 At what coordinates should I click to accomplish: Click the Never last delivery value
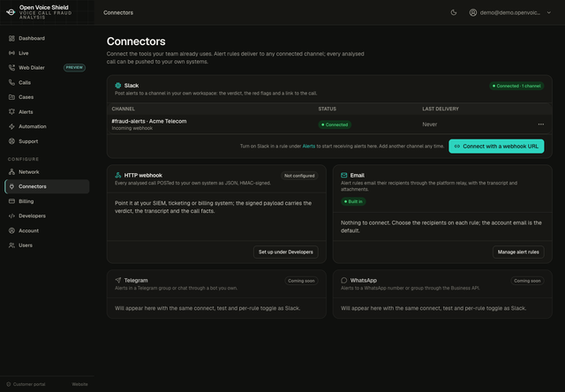[x=430, y=124]
